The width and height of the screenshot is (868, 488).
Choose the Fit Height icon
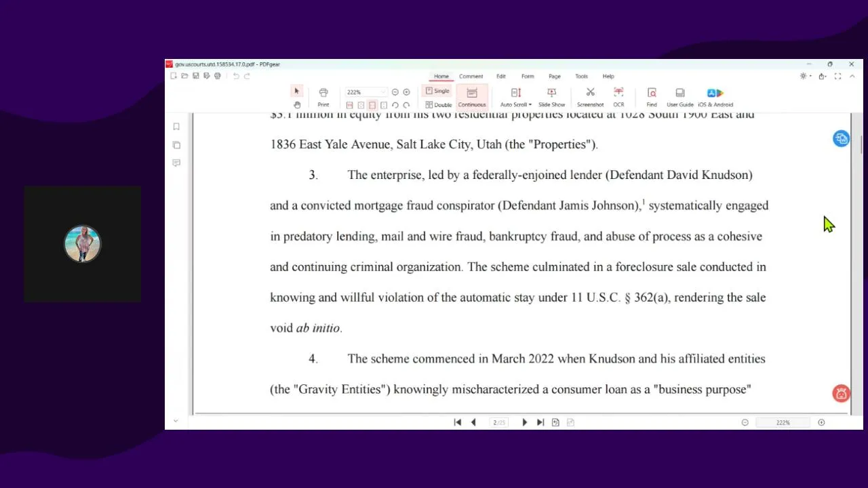click(x=384, y=105)
